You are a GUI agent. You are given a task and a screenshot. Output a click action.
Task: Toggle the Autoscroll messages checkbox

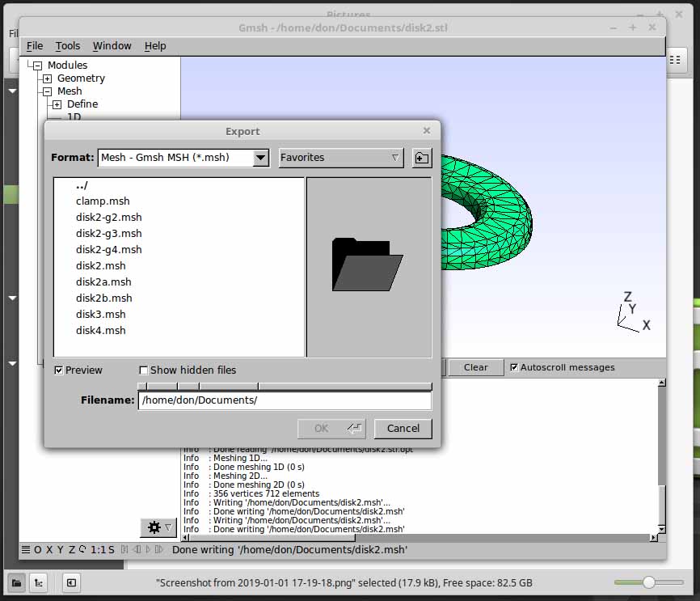[x=514, y=367]
